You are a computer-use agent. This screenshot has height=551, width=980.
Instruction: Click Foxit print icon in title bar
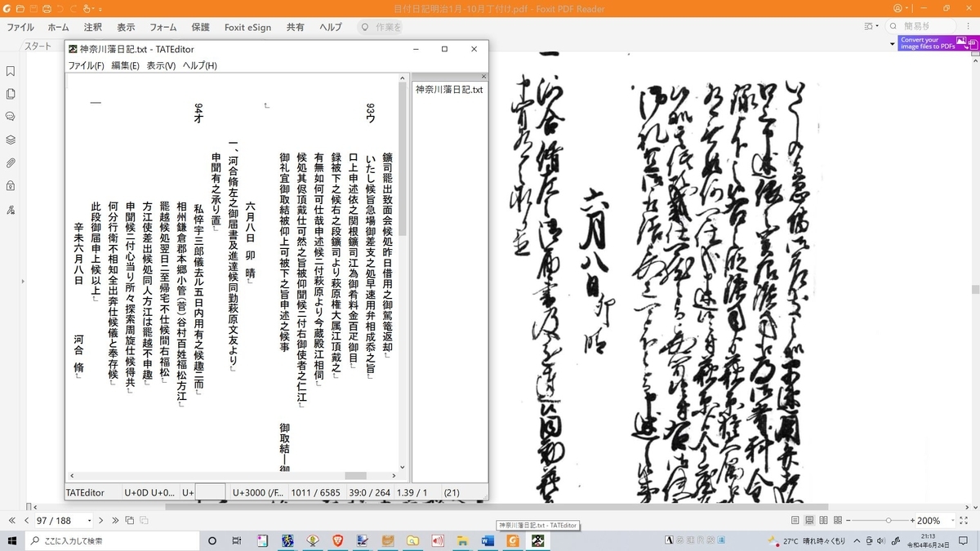(x=47, y=8)
